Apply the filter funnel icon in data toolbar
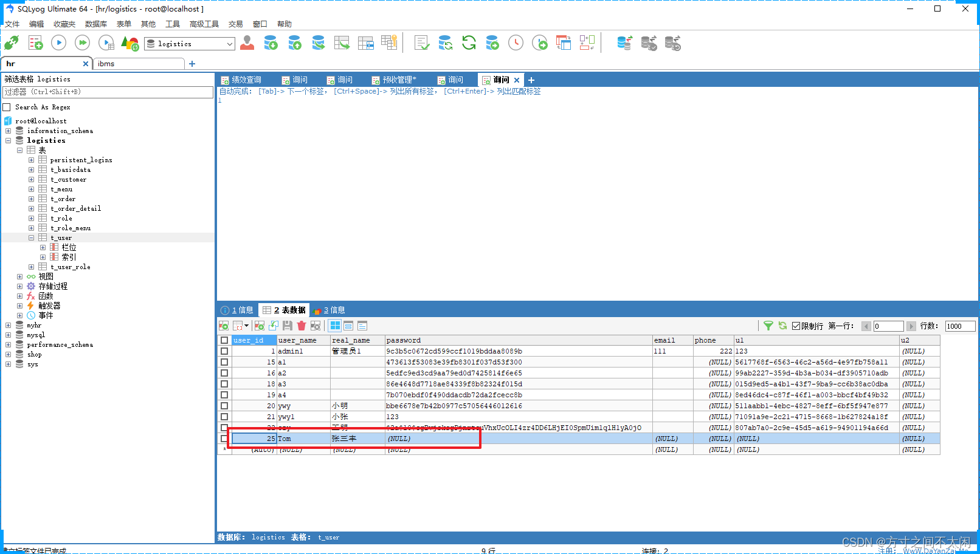 (768, 326)
